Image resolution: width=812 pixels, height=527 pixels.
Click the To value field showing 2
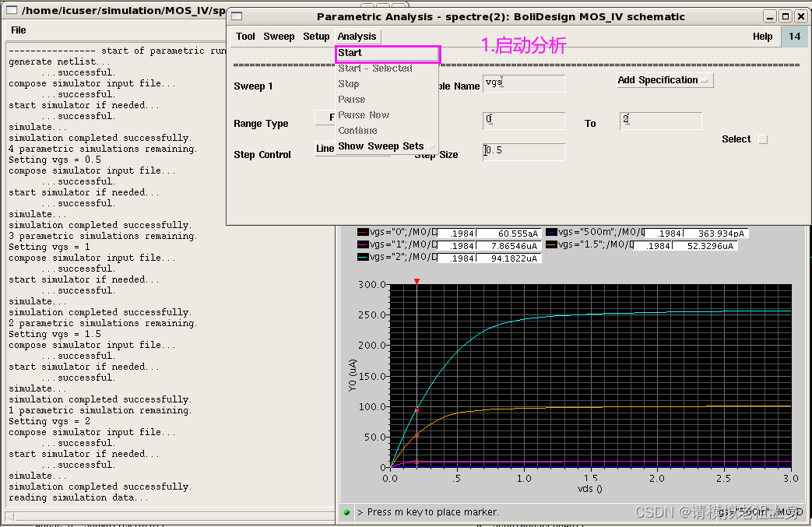click(661, 121)
